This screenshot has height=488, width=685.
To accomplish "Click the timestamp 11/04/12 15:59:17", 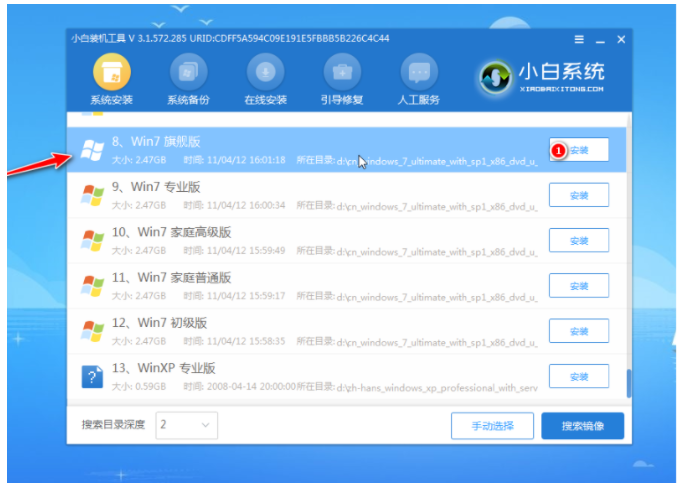I will pos(246,296).
